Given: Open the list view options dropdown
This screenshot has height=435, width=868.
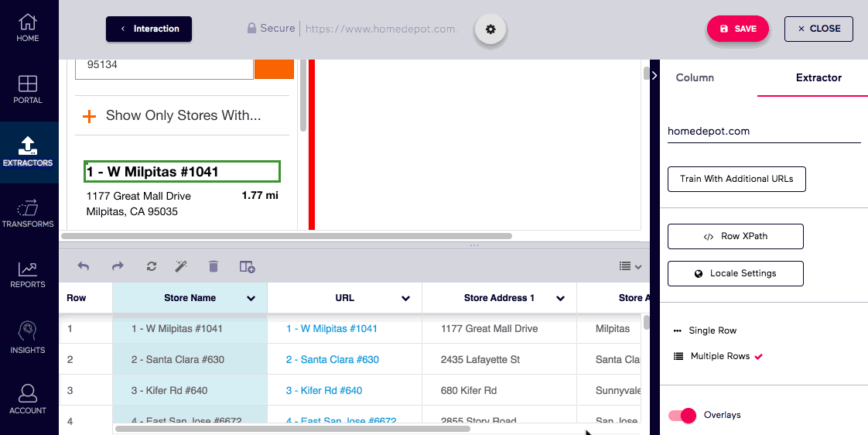Looking at the screenshot, I should [x=630, y=266].
